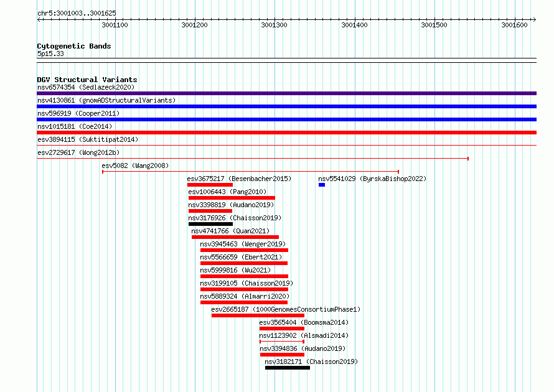The width and height of the screenshot is (554, 392).
Task: Open nsv4130861 (gnomADStructuralVariants) label
Action: pyautogui.click(x=106, y=100)
